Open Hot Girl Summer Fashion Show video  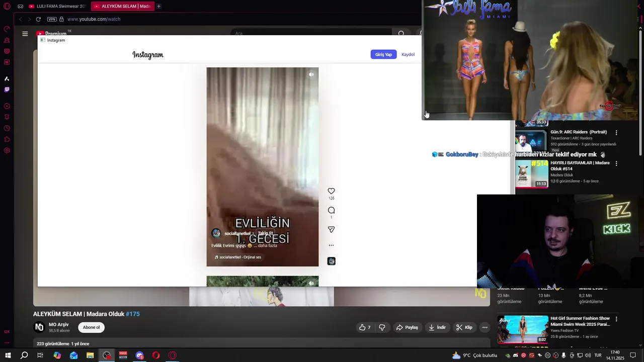coord(580,321)
